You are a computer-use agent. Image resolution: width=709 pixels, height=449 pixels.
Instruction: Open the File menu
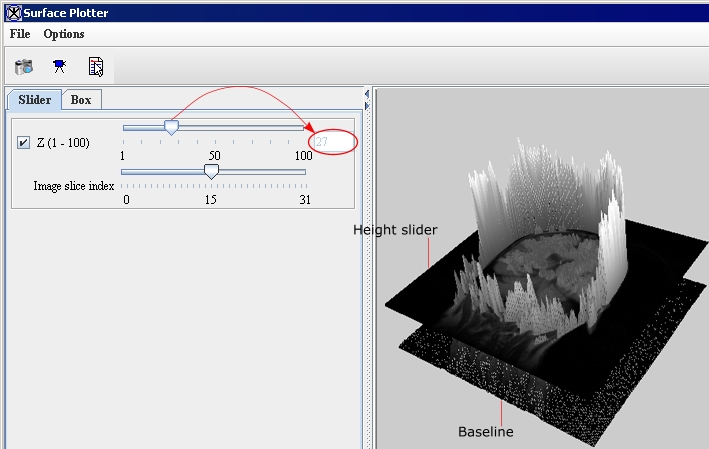click(20, 34)
